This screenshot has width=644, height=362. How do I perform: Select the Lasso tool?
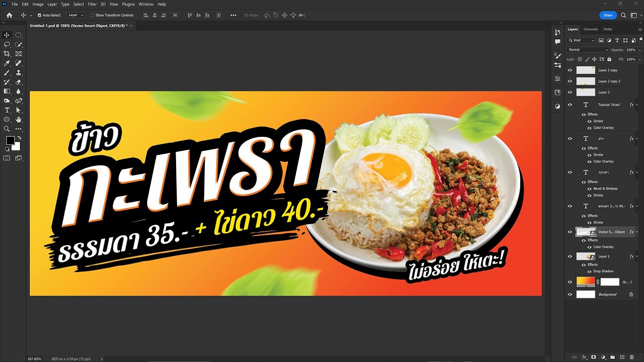click(7, 44)
